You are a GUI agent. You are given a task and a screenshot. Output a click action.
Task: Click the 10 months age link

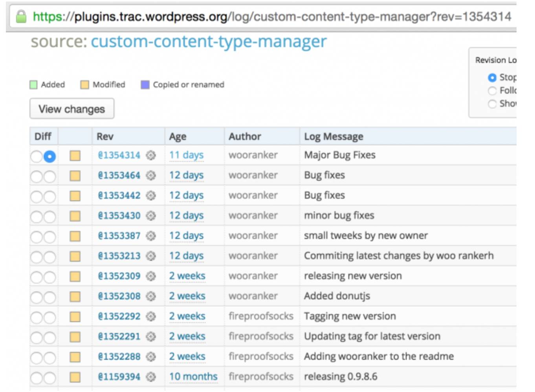pyautogui.click(x=193, y=377)
